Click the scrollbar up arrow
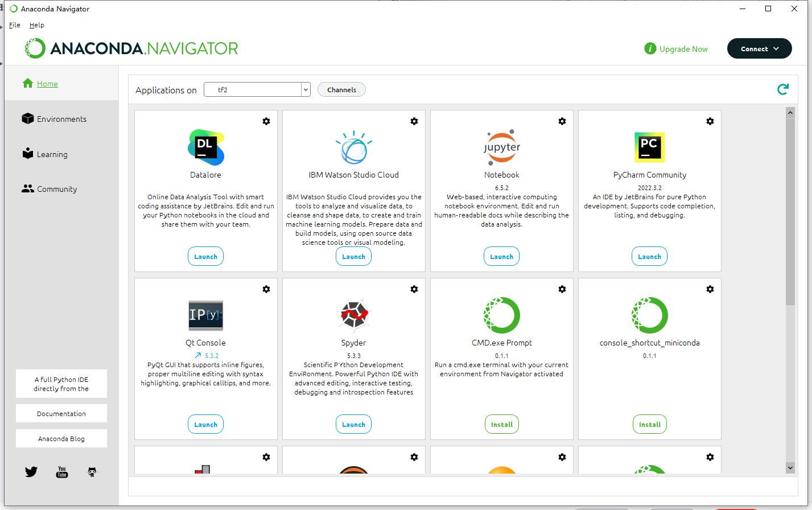The height and width of the screenshot is (510, 812). click(x=790, y=113)
